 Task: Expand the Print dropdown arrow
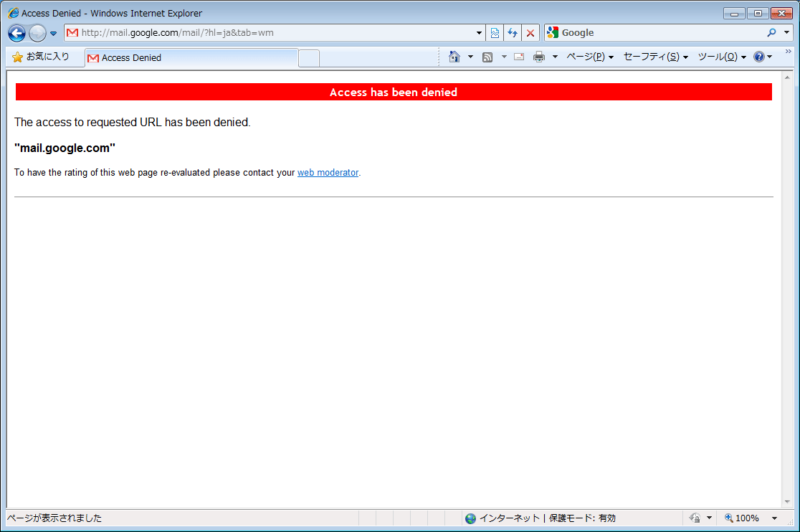[555, 57]
